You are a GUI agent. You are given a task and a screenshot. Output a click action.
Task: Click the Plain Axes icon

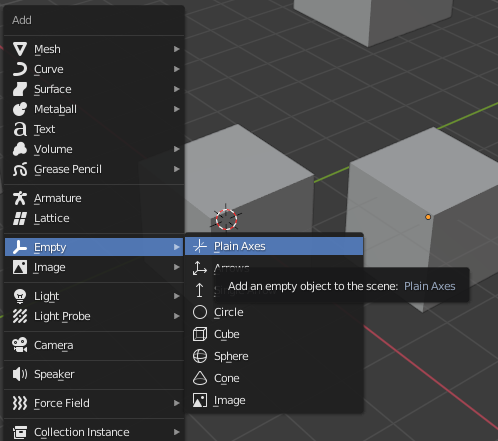(200, 246)
